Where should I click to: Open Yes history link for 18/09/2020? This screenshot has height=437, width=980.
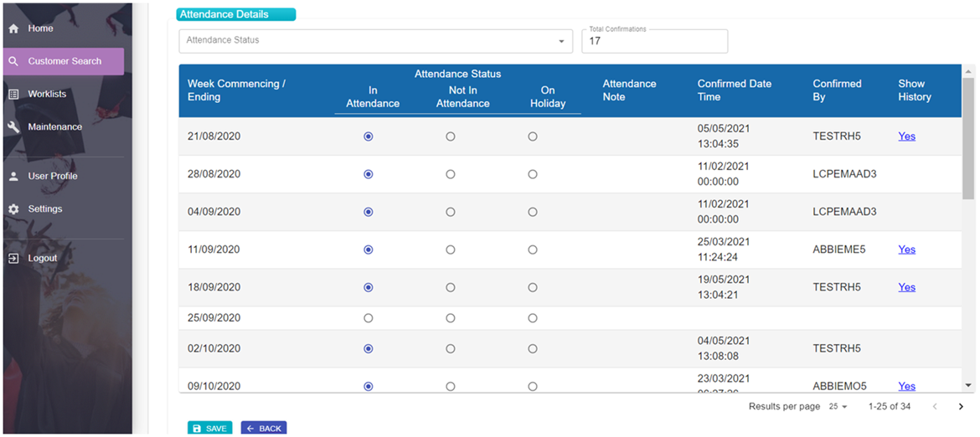(x=907, y=287)
